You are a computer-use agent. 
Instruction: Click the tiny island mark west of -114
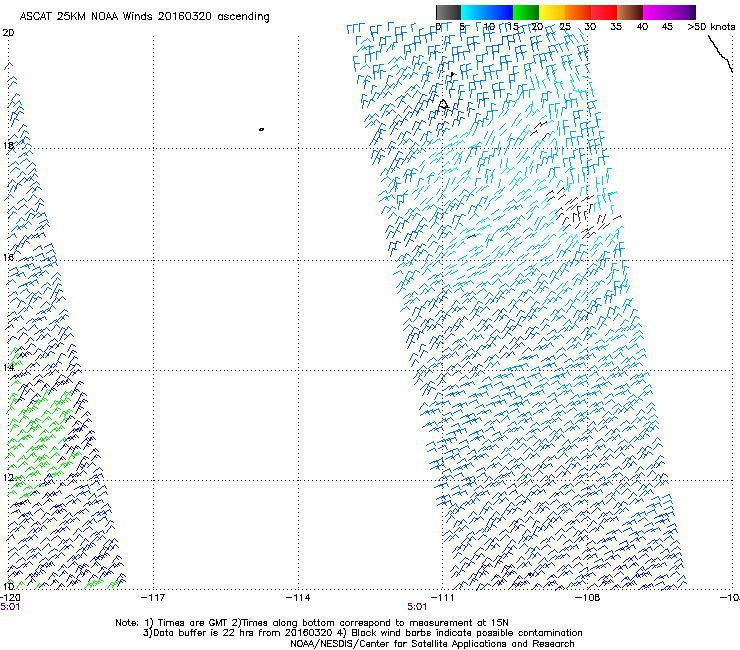click(x=261, y=129)
